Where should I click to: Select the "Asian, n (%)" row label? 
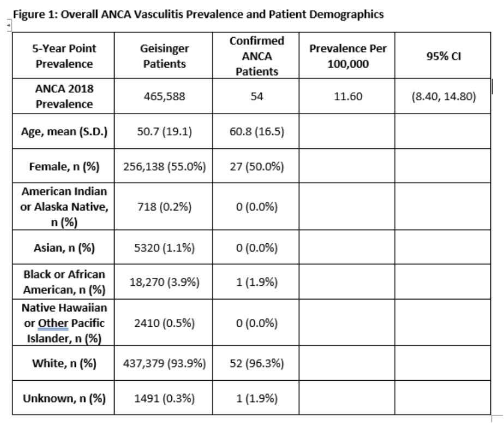64,248
